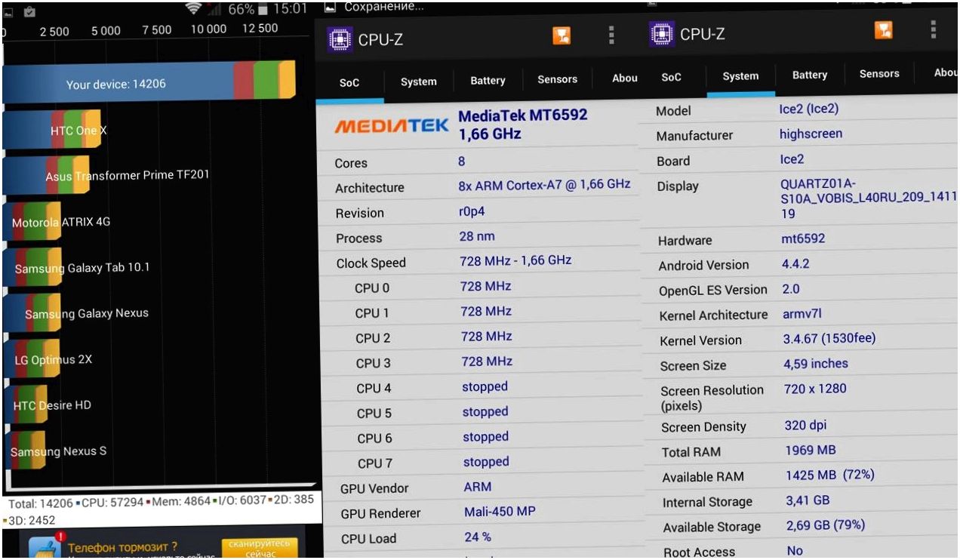Screen dimensions: 960x560
Task: Click Screen Size 4,59 inches
Action: click(816, 364)
